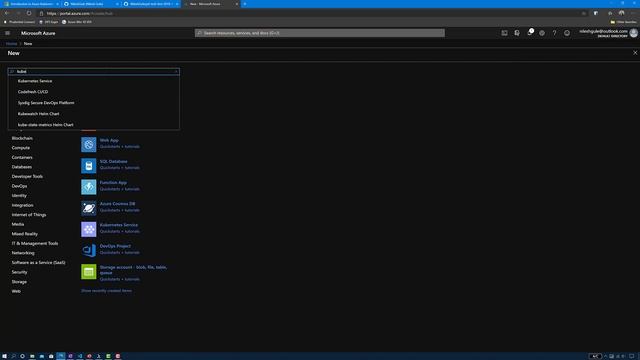The height and width of the screenshot is (360, 640).
Task: Clear the marketplace search box text
Action: (176, 71)
